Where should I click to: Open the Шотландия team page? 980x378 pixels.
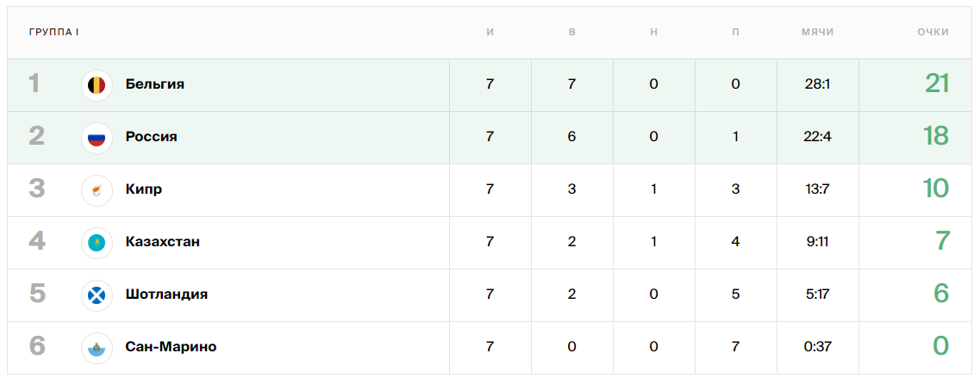tap(166, 294)
